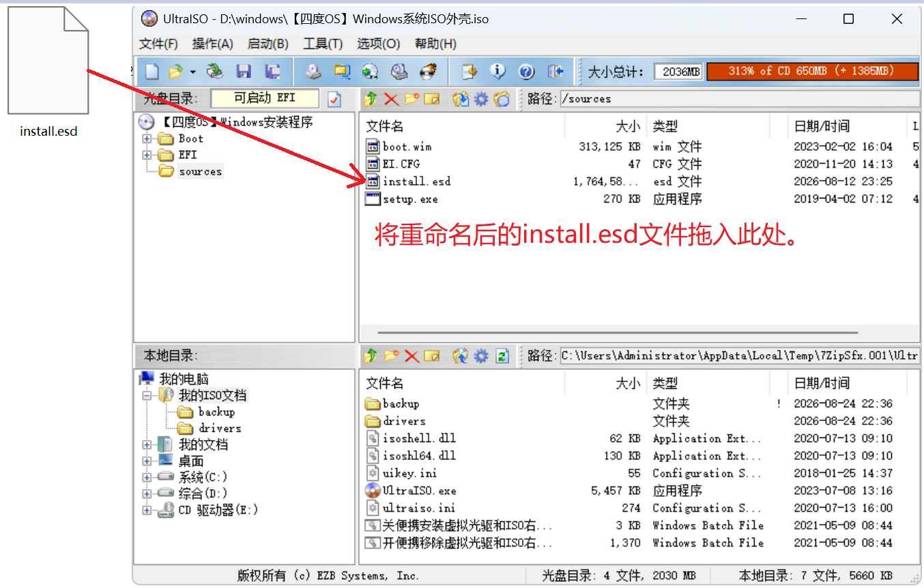Click the gear properties icon in disc pane
This screenshot has height=588, width=924.
(481, 99)
